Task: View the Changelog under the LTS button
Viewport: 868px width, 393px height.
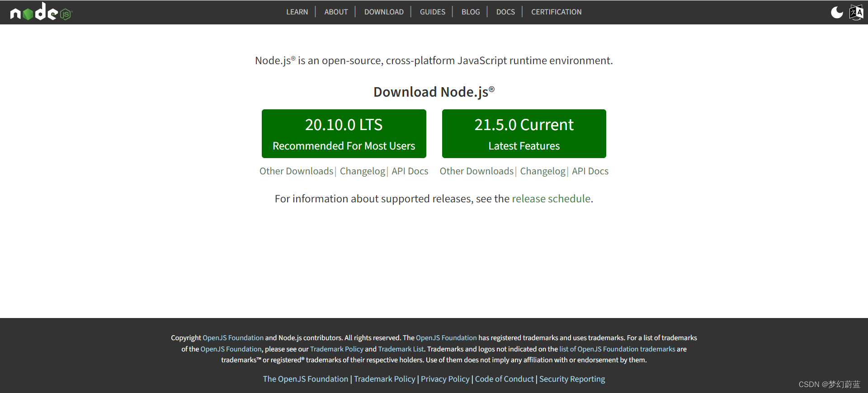Action: 363,171
